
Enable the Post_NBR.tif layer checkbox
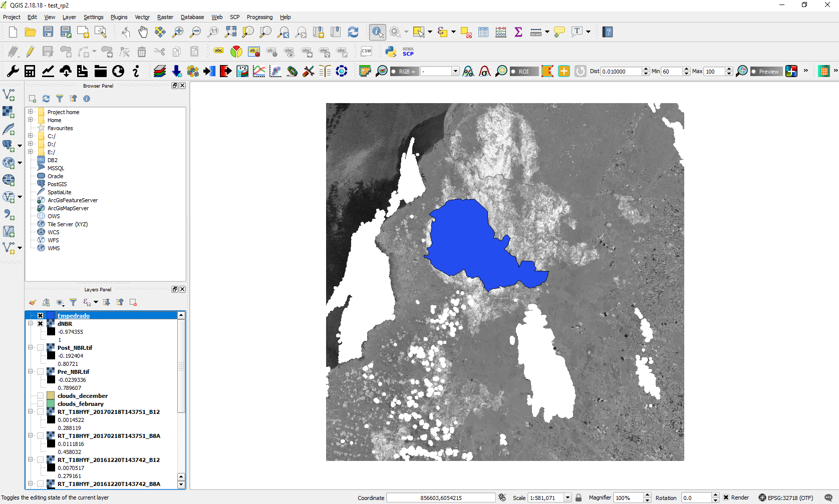click(41, 348)
